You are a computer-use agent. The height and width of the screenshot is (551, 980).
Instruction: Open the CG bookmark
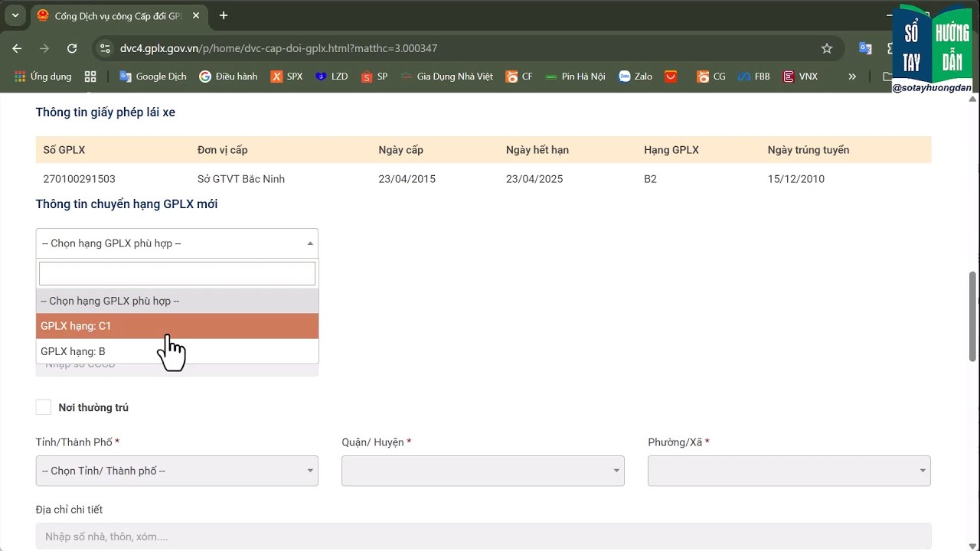710,77
